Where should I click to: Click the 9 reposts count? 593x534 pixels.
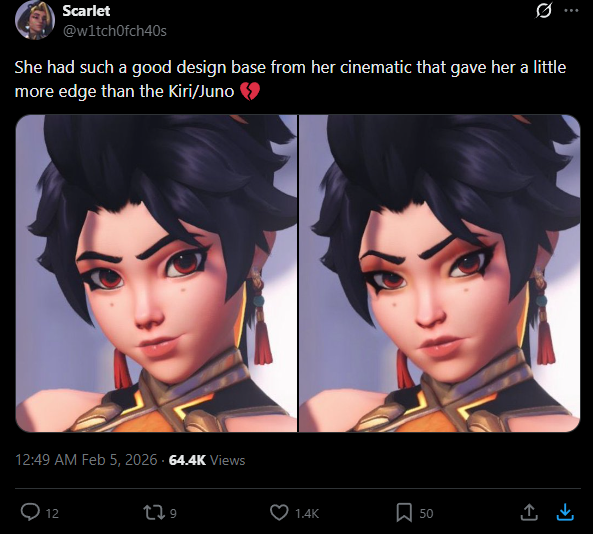coord(173,514)
